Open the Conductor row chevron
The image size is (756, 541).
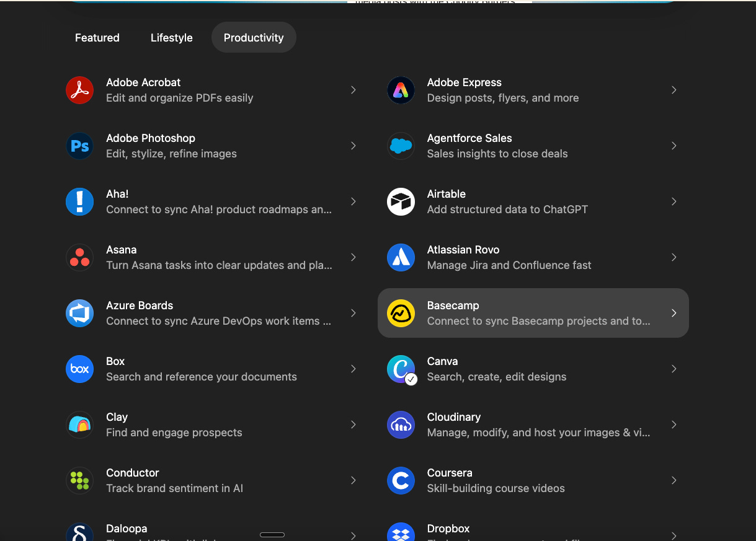click(x=353, y=480)
